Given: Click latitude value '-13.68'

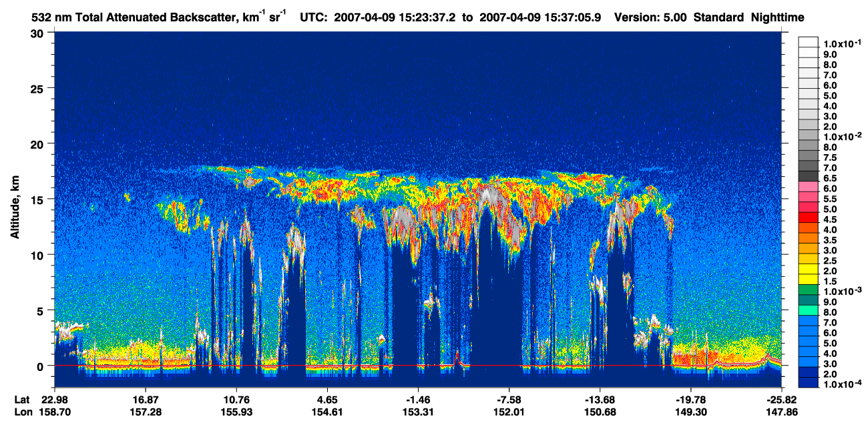Looking at the screenshot, I should pyautogui.click(x=600, y=399).
